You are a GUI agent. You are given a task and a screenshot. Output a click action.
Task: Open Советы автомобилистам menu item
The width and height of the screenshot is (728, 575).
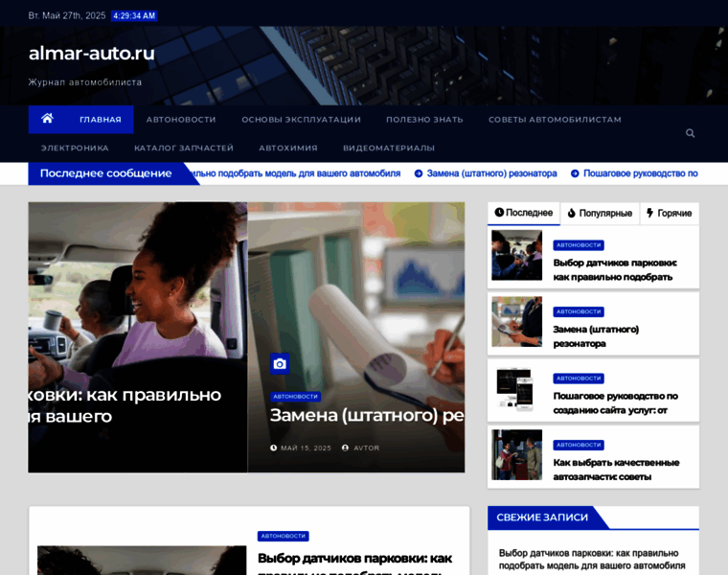point(555,120)
